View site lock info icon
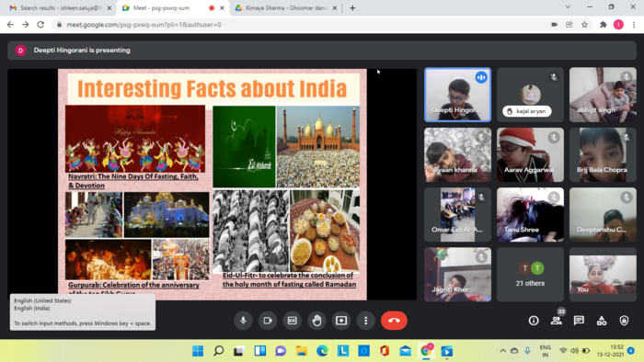 59,25
